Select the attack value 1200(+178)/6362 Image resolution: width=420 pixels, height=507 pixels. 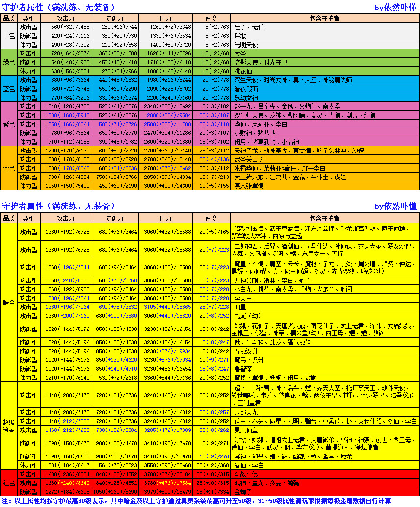67,168
